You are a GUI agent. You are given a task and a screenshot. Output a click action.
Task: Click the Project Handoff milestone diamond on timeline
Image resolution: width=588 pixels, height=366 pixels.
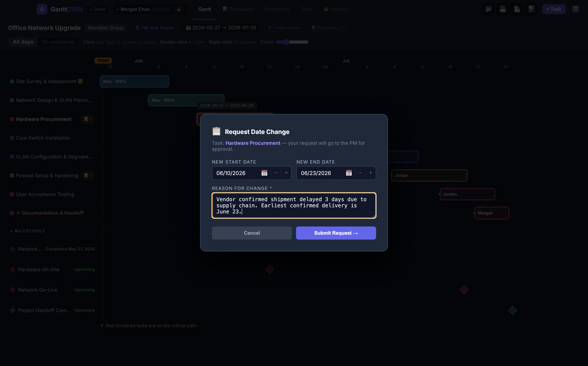512,310
